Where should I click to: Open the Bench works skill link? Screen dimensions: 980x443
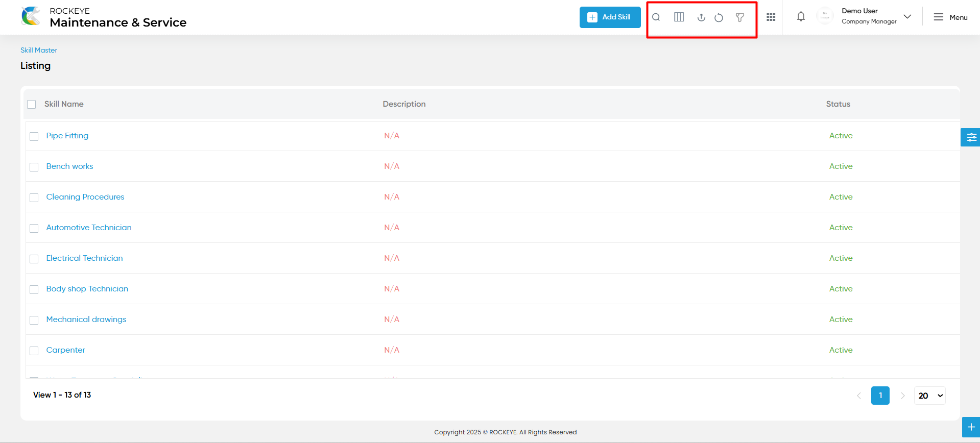click(x=70, y=166)
